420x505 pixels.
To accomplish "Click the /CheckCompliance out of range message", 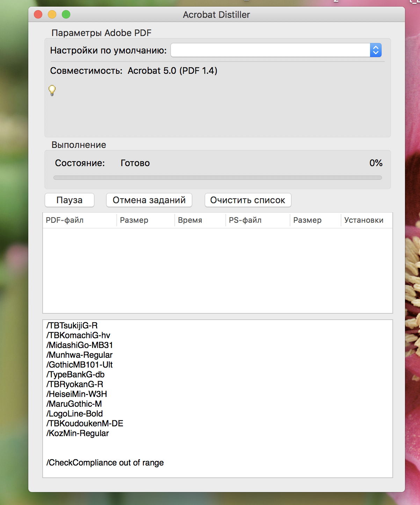I will [105, 463].
